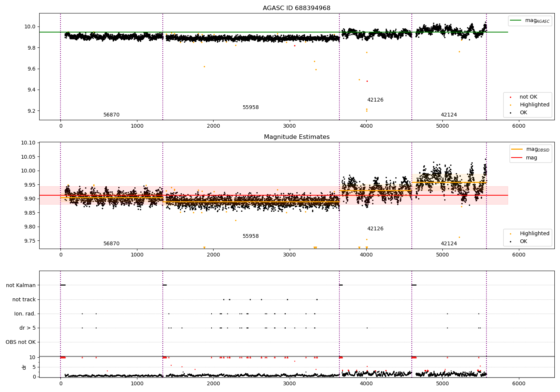The height and width of the screenshot is (392, 560).
Task: Select the red 'mag' legend entry
Action: [x=525, y=158]
